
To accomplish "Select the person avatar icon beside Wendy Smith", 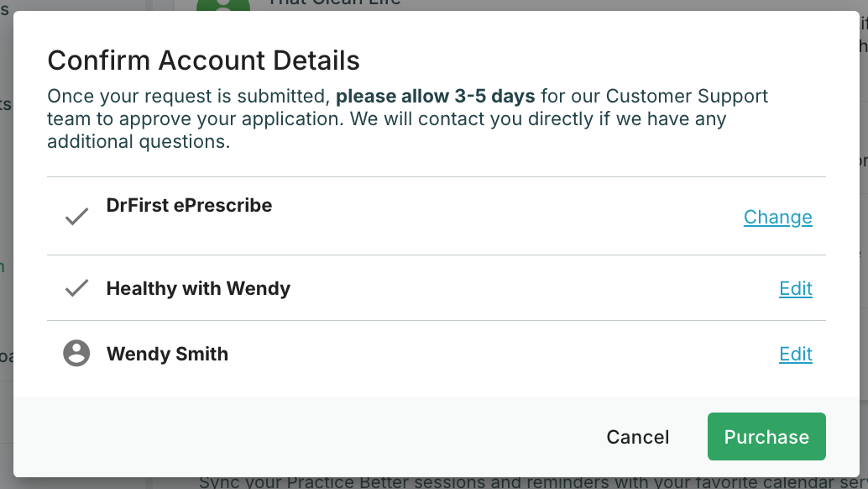I will (x=76, y=353).
